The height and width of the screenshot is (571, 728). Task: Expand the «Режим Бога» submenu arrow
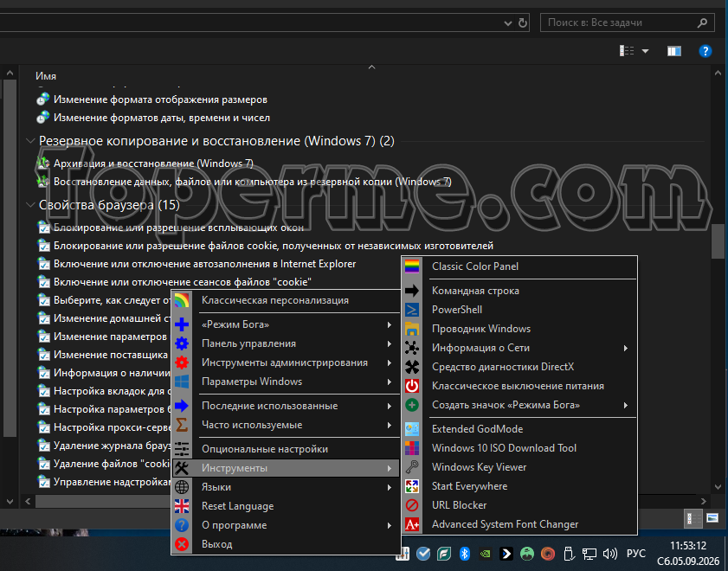click(389, 324)
